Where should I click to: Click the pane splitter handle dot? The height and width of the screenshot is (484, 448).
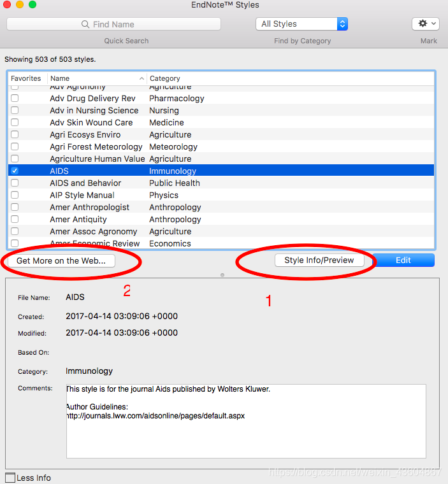tap(222, 275)
